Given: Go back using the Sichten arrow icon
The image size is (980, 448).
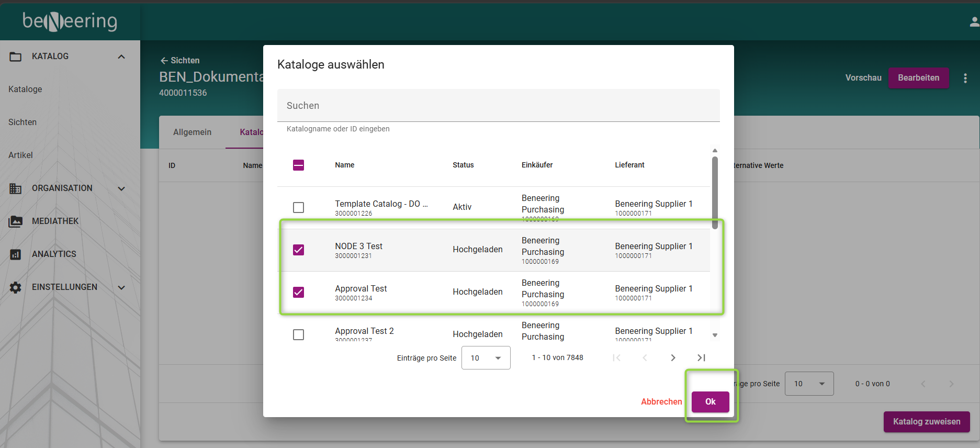Looking at the screenshot, I should [164, 61].
